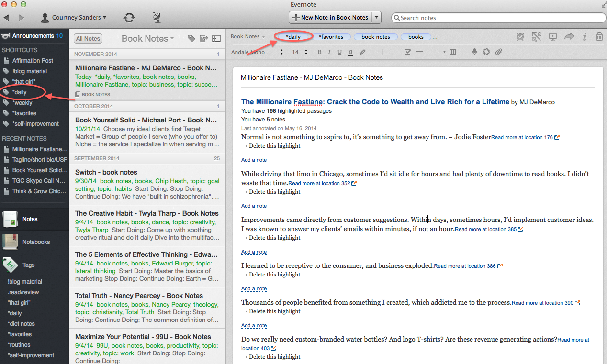Viewport: 607px width, 364px height.
Task: Start presentation mode for this note
Action: (553, 36)
